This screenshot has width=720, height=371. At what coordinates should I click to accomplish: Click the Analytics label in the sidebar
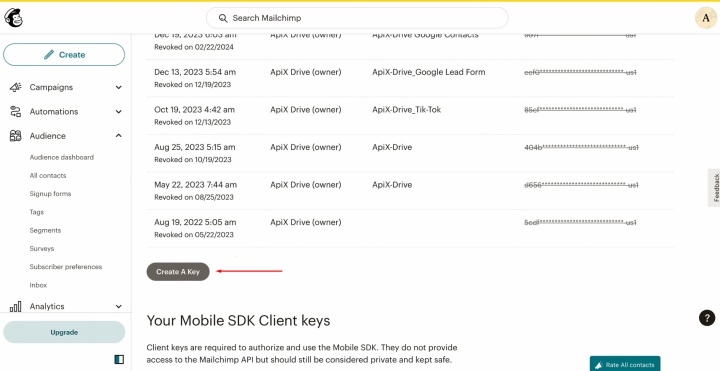tap(47, 306)
